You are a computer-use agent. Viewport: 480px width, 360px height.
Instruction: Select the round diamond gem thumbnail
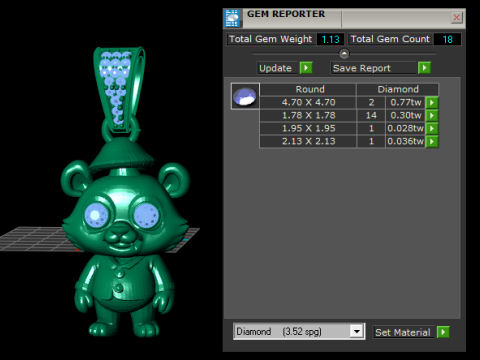tap(245, 96)
